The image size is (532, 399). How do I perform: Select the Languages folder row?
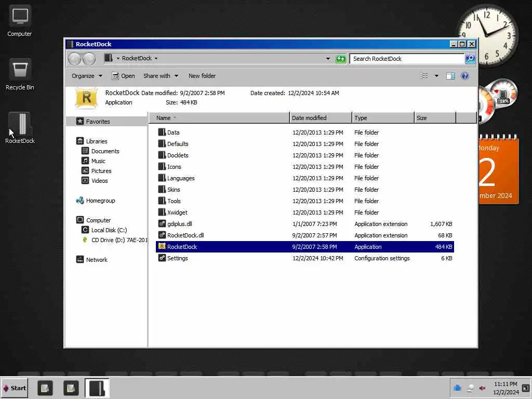(x=304, y=178)
